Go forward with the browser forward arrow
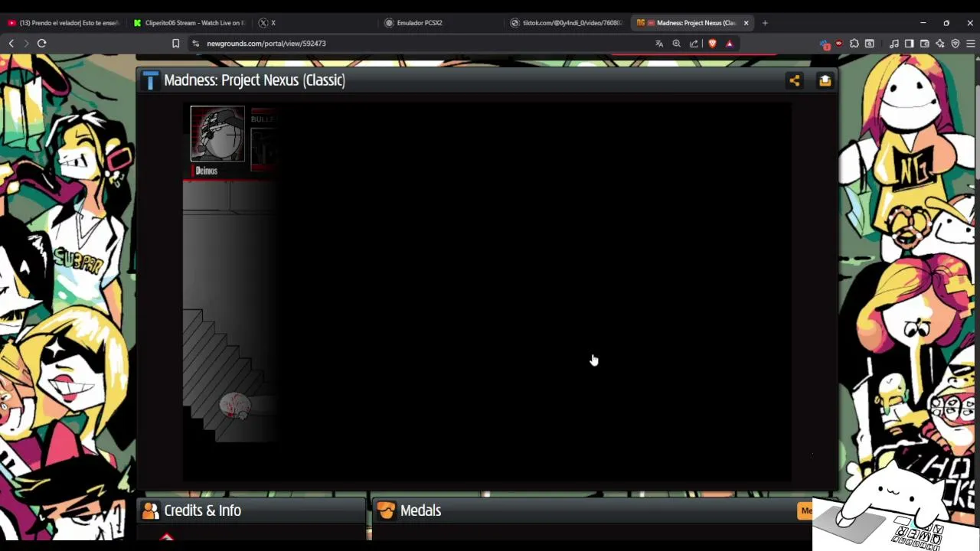Viewport: 980px width, 551px height. (x=26, y=44)
